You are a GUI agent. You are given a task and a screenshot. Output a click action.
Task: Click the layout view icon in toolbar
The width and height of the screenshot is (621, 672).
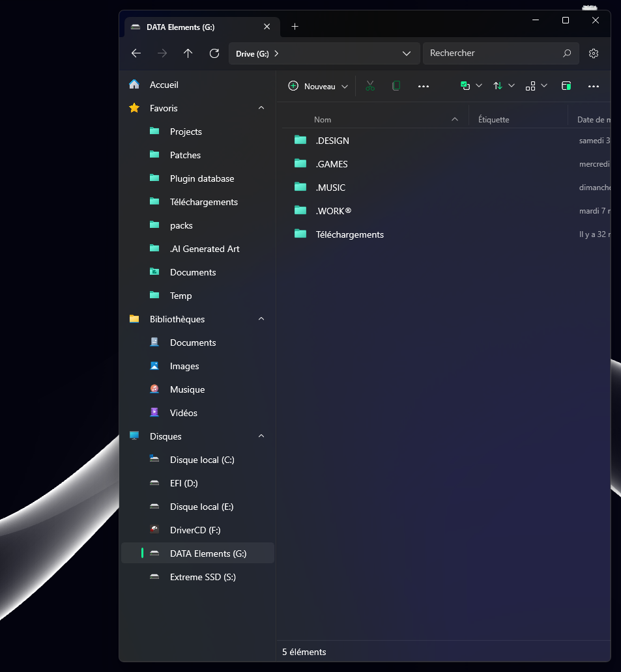[x=531, y=85]
